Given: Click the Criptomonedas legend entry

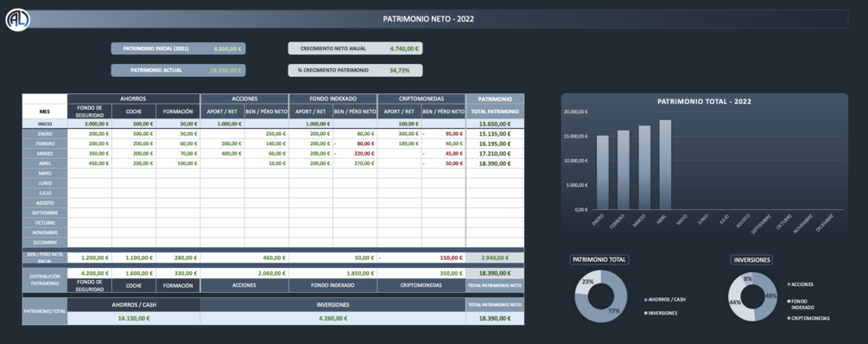Looking at the screenshot, I should pyautogui.click(x=808, y=319).
